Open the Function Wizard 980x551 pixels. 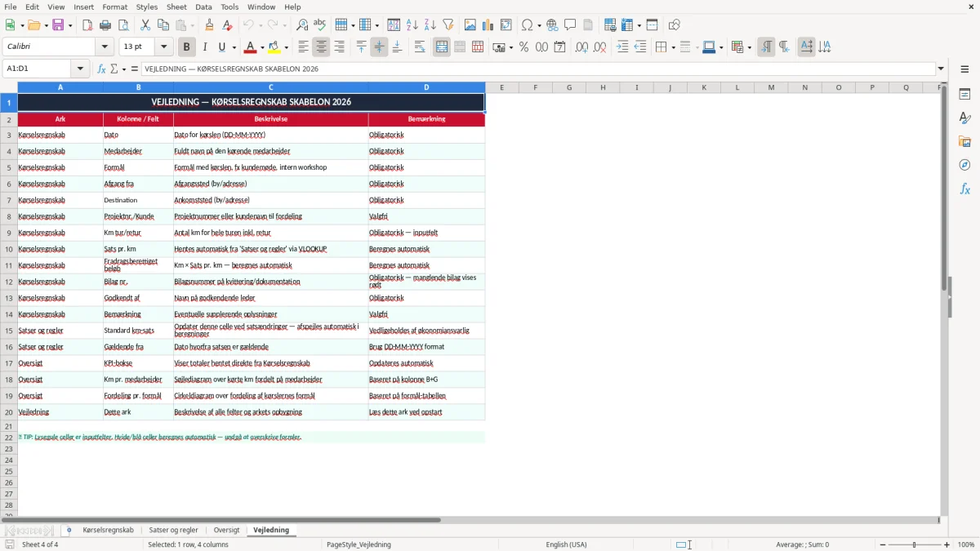(102, 69)
